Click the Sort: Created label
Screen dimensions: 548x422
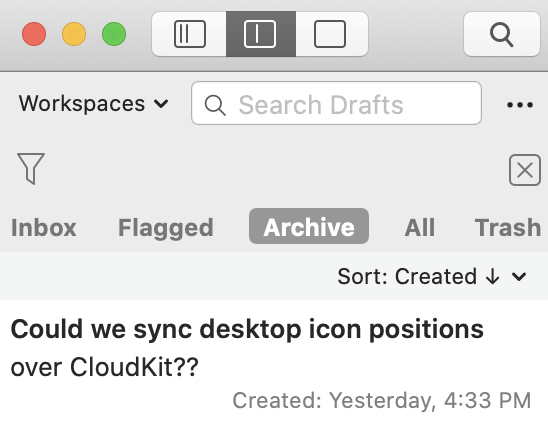click(407, 276)
